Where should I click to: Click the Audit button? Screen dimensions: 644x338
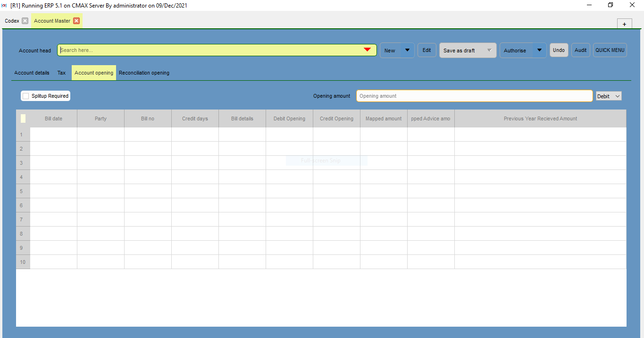(x=580, y=50)
